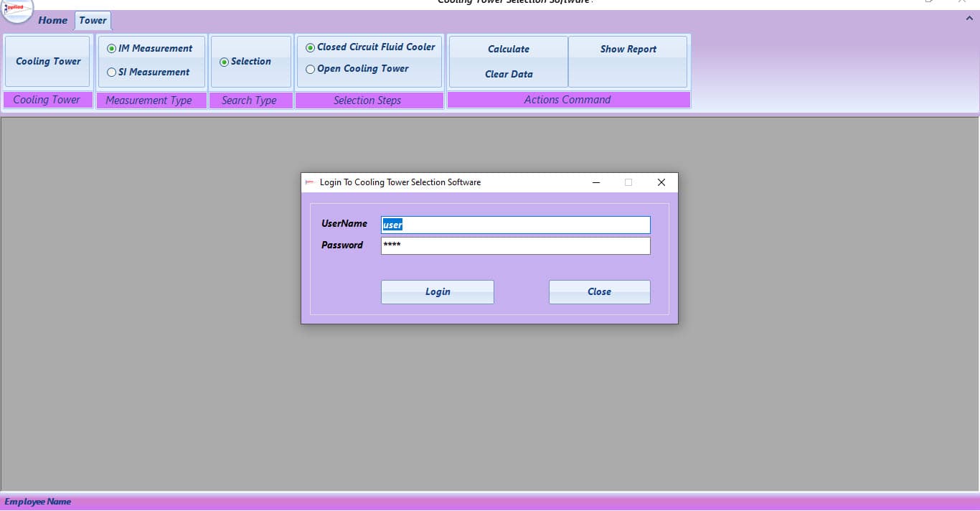980x511 pixels.
Task: Click the Applied logo icon
Action: 16,9
